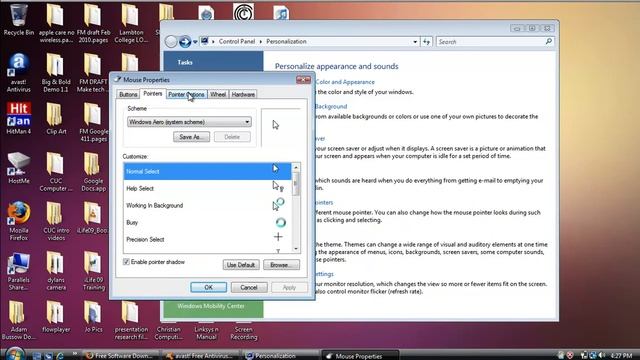Click the Customize list scroll down arrow
Viewport: 640px width, 360px height.
pyautogui.click(x=296, y=248)
